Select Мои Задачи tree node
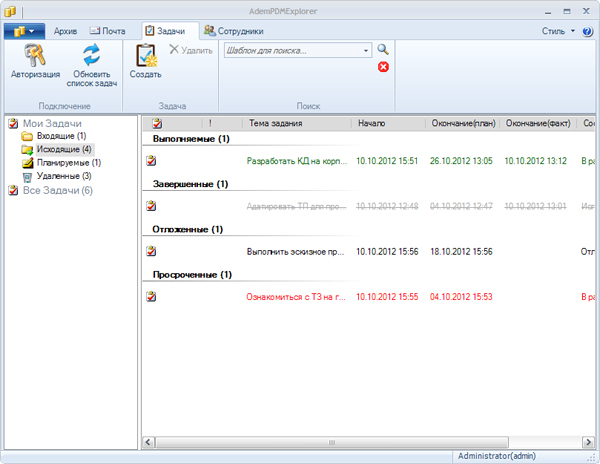The image size is (600, 464). point(52,123)
